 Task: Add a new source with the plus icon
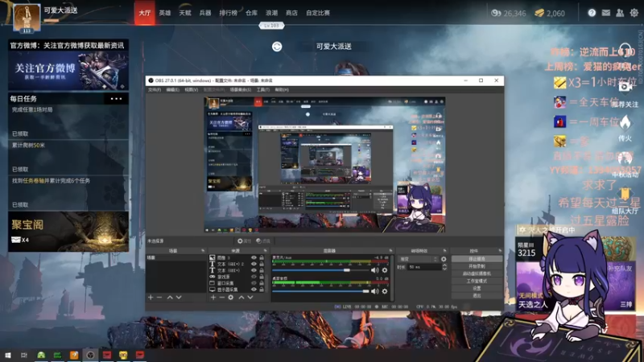pyautogui.click(x=213, y=297)
